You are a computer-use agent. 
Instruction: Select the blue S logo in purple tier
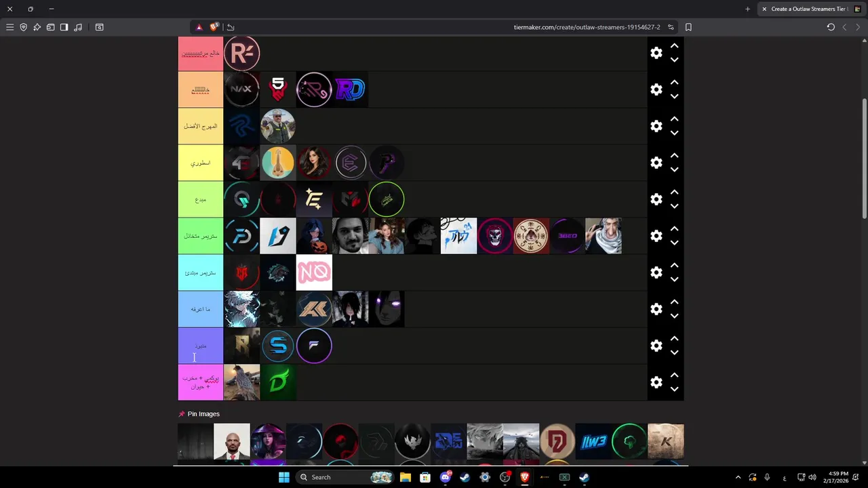(x=278, y=346)
